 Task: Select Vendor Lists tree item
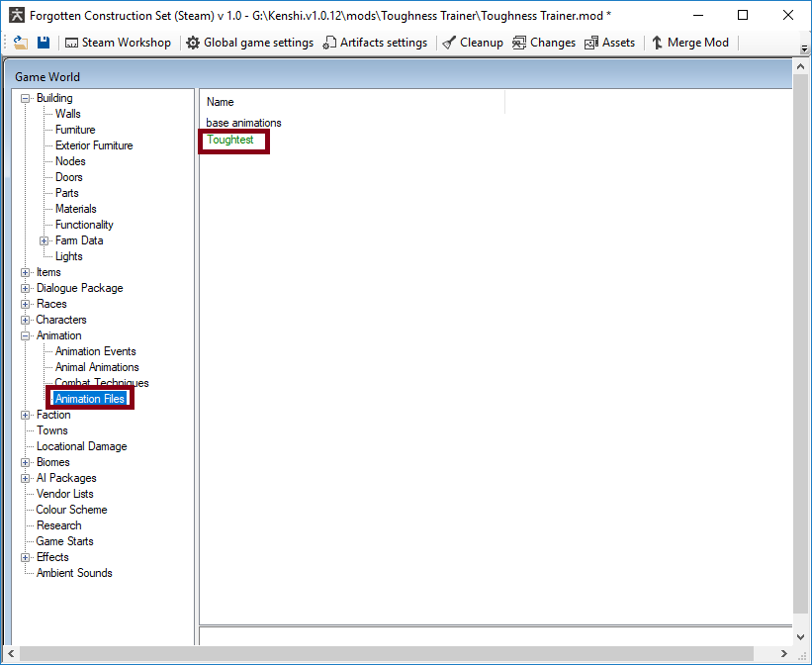tap(64, 494)
